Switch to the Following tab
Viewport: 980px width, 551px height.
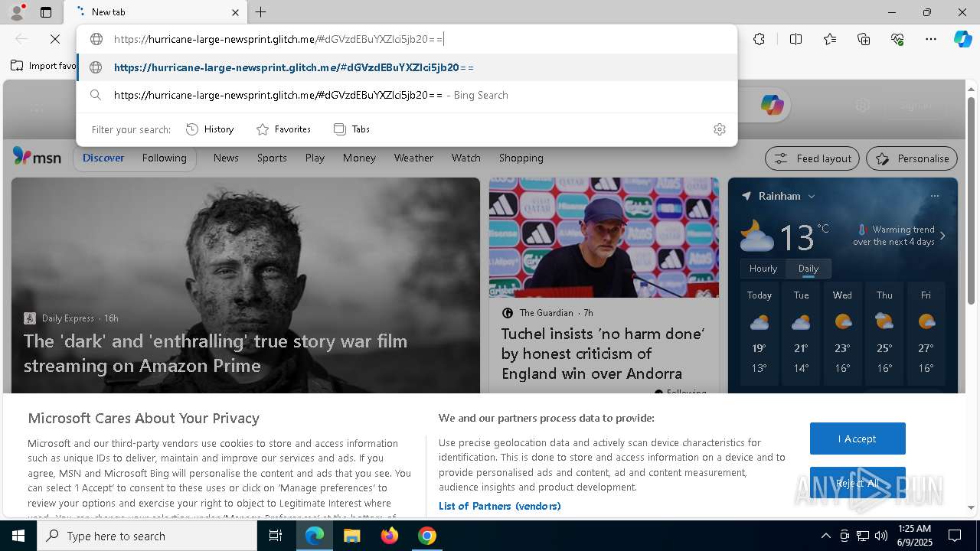164,158
